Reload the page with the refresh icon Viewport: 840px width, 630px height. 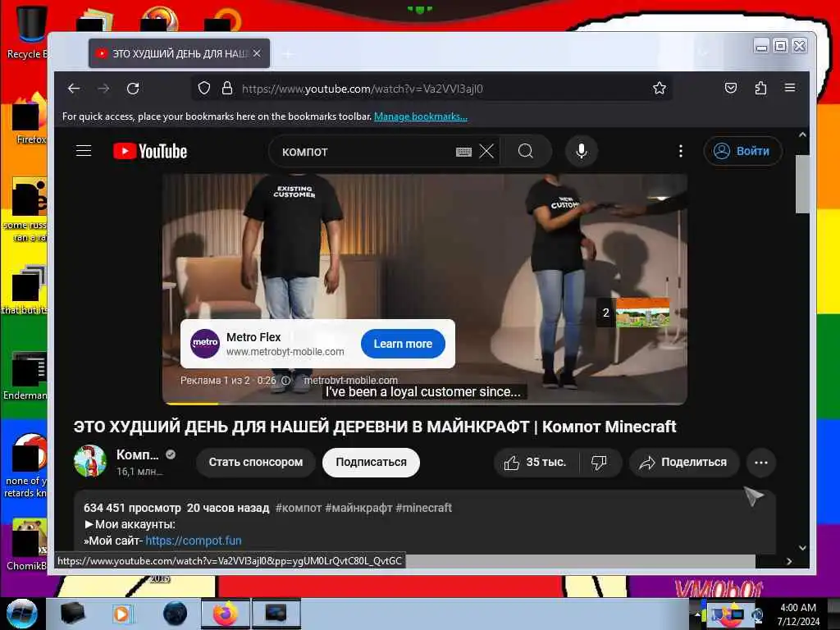point(133,89)
